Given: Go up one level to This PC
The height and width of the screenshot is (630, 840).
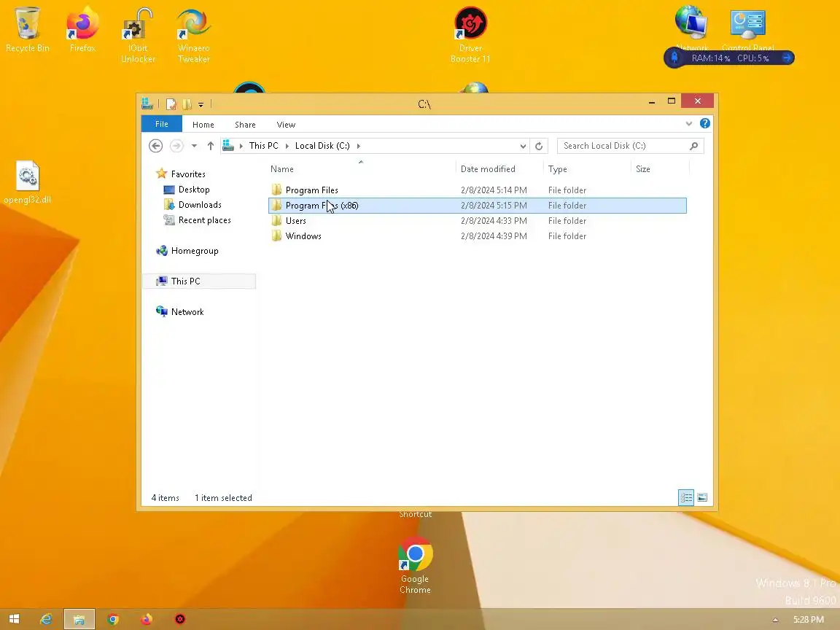Looking at the screenshot, I should point(211,146).
